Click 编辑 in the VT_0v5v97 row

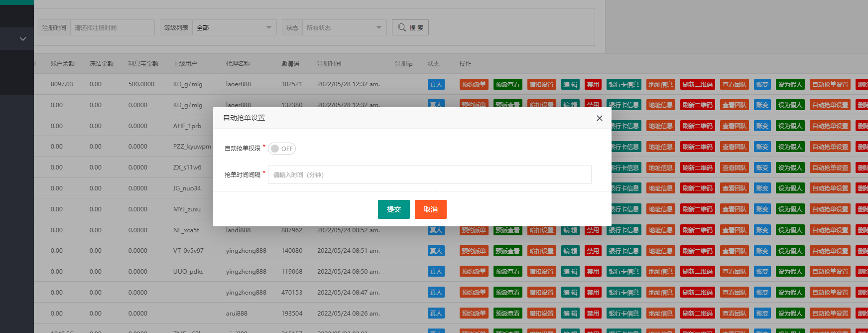571,251
